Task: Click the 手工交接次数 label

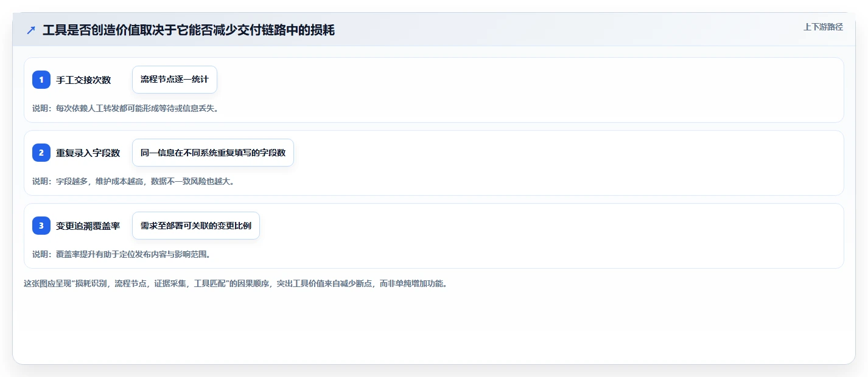Action: tap(83, 80)
